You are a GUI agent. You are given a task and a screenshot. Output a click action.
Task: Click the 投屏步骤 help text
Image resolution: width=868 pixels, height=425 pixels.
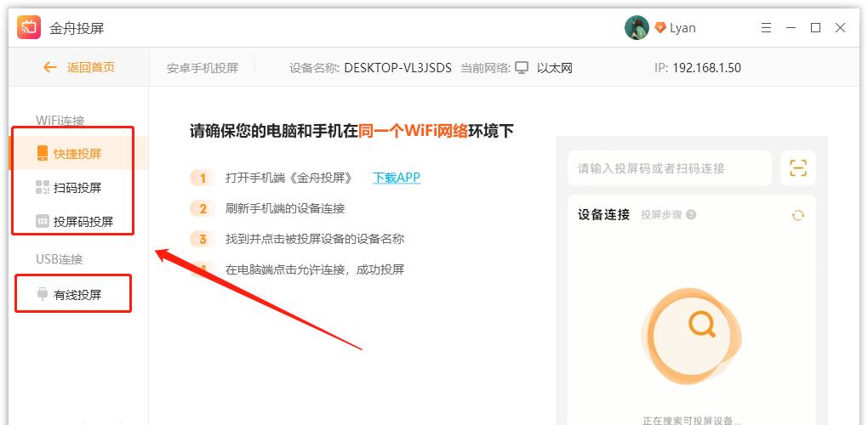[x=661, y=215]
